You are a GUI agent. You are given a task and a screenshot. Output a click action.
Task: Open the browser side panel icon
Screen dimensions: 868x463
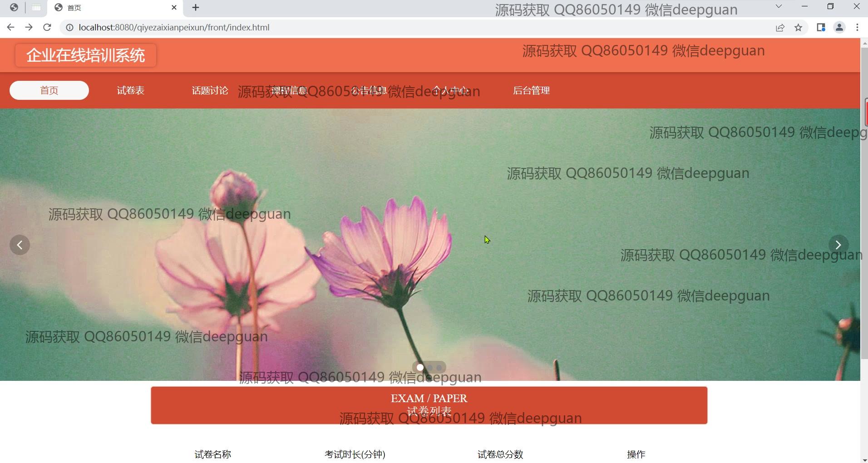point(821,28)
